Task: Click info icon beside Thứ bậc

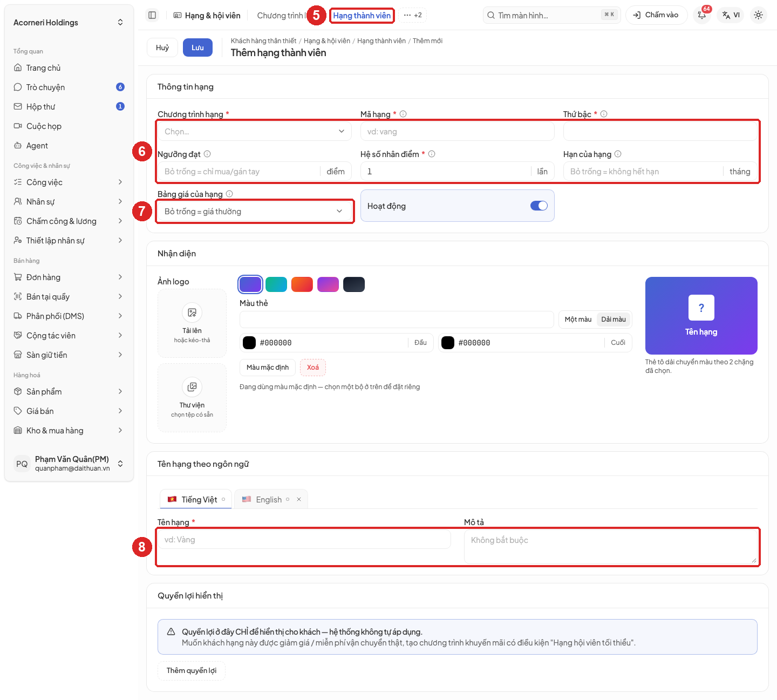Action: pos(604,114)
